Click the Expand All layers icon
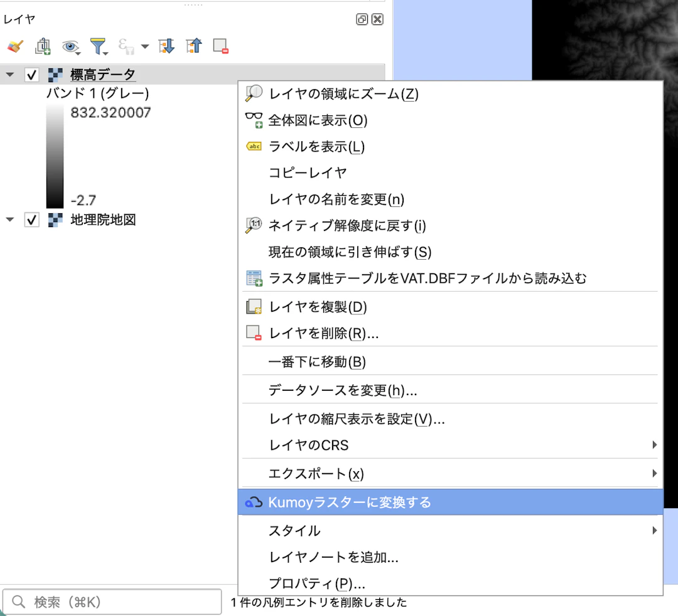This screenshot has height=616, width=678. pyautogui.click(x=166, y=46)
